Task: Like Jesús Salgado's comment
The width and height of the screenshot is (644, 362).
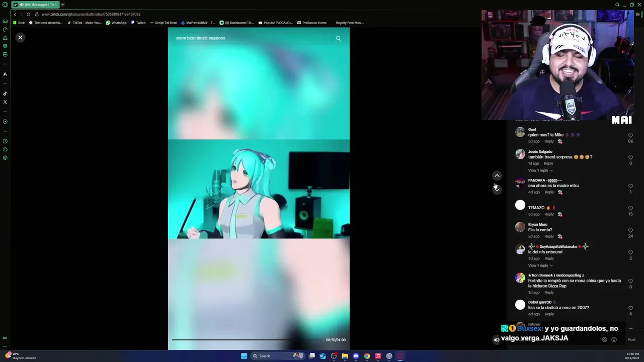Action: point(630,158)
